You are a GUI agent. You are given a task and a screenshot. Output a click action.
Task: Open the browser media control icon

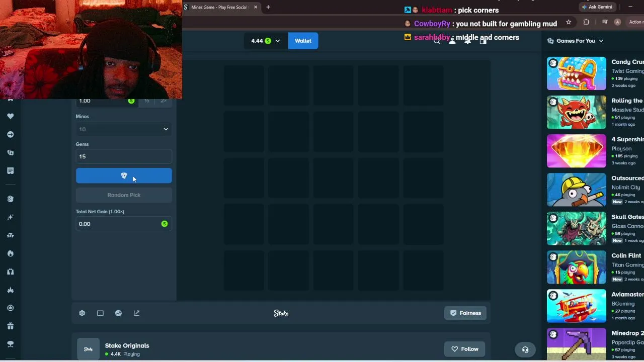[604, 22]
